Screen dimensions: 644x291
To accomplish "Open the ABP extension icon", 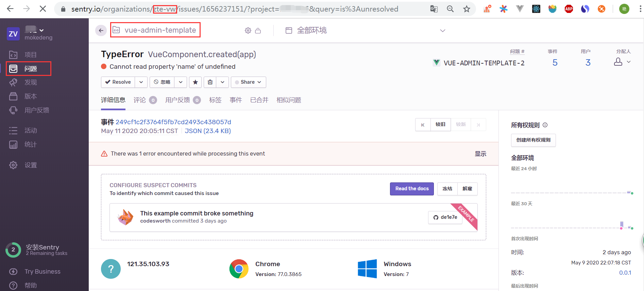I will [569, 9].
